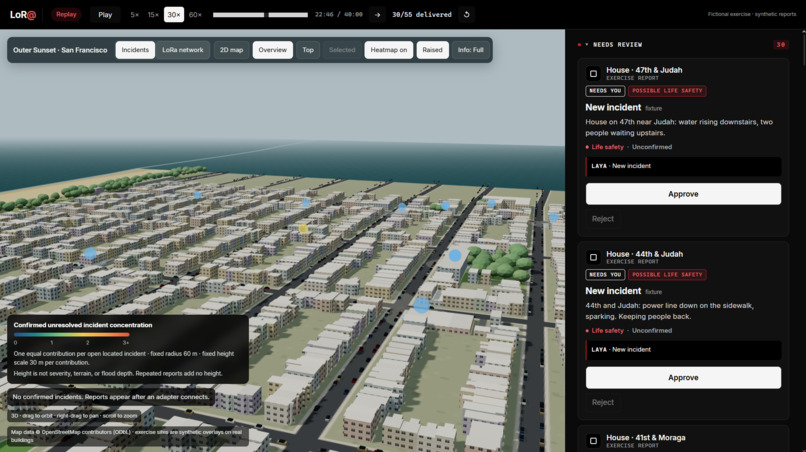Viewport: 806px width, 452px height.
Task: Click 'Confirmed unresolved incident concentration' heading
Action: click(83, 325)
